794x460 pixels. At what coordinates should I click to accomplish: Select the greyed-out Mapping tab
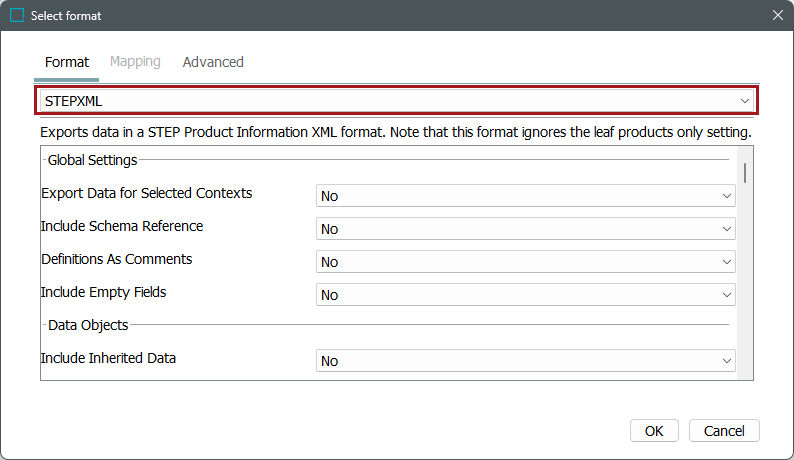135,62
